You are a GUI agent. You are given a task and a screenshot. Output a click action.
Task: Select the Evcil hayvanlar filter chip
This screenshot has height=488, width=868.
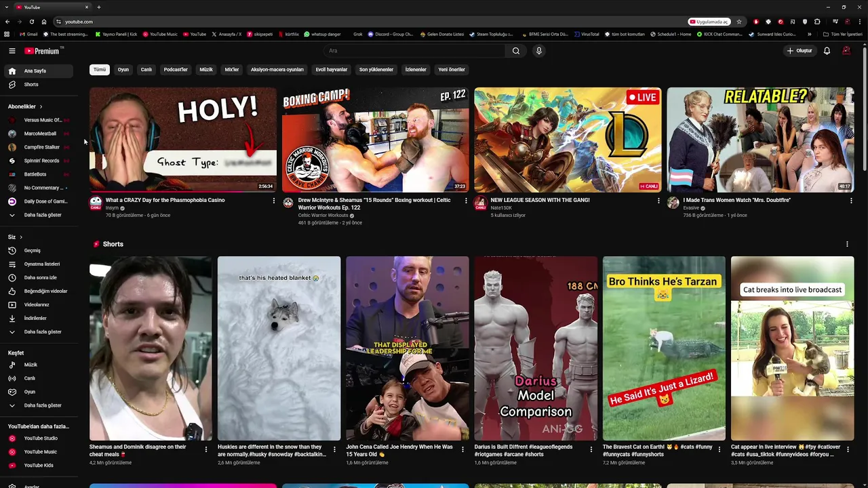coord(332,69)
